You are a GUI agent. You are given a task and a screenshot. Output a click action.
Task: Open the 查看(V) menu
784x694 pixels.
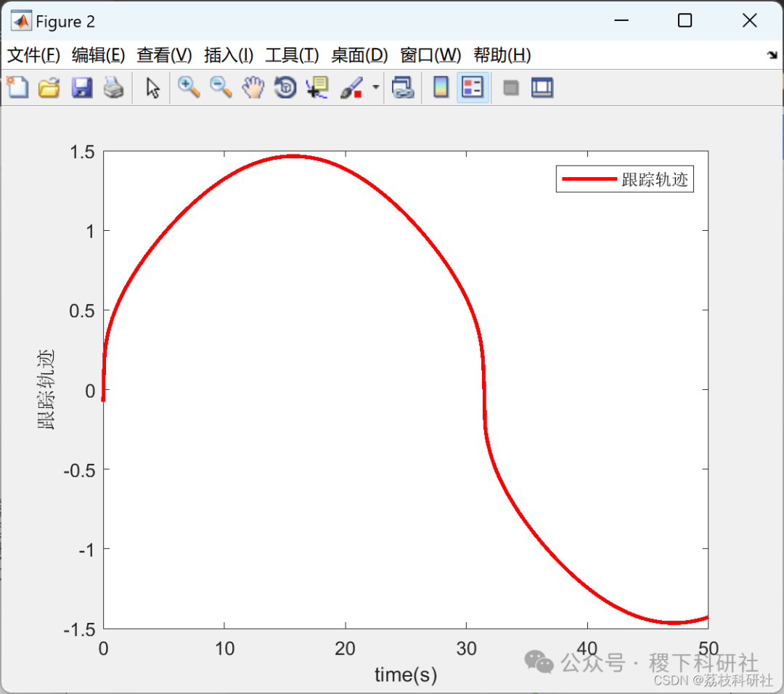164,55
